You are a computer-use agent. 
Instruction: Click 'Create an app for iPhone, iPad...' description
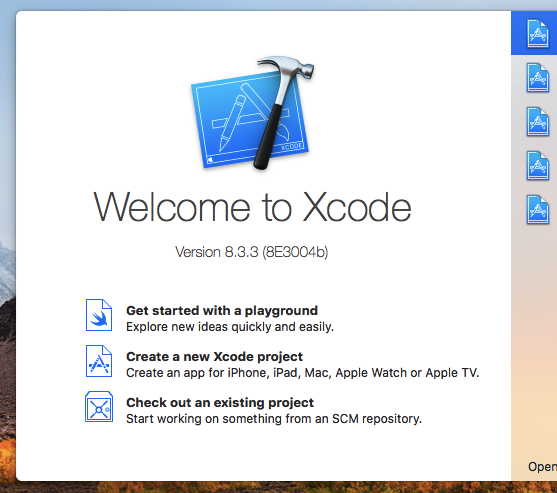tap(303, 373)
